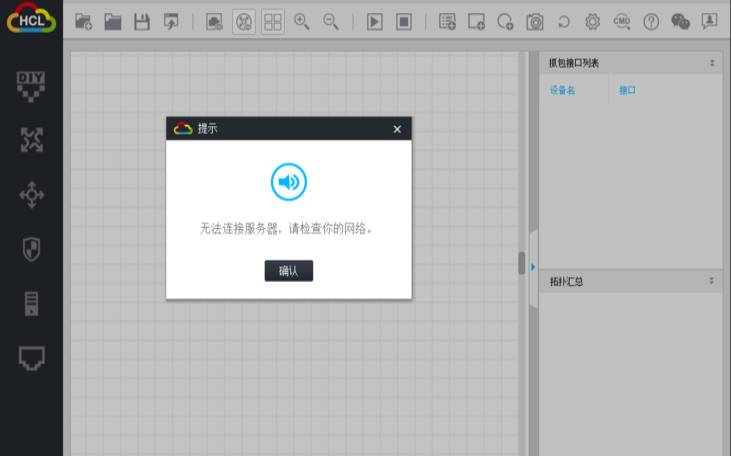Open the WeChat contact icon
This screenshot has height=456, width=731.
pyautogui.click(x=680, y=21)
